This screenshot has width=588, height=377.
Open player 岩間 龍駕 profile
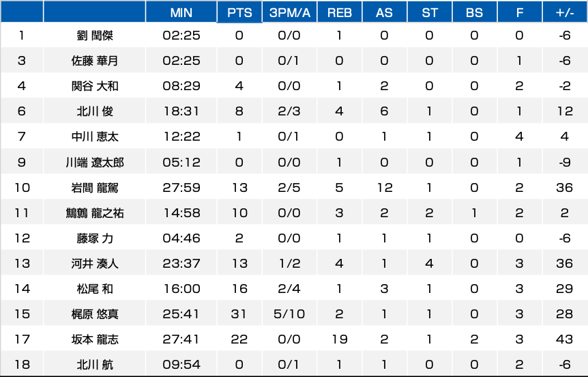coord(95,187)
